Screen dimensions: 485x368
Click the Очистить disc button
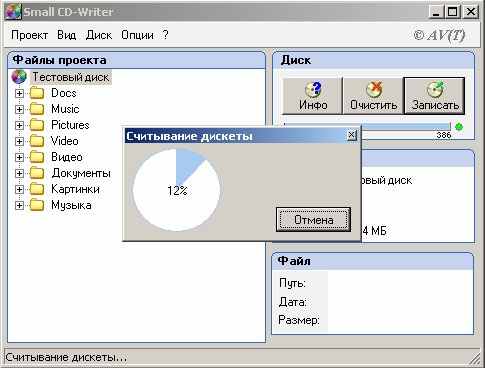coord(373,96)
